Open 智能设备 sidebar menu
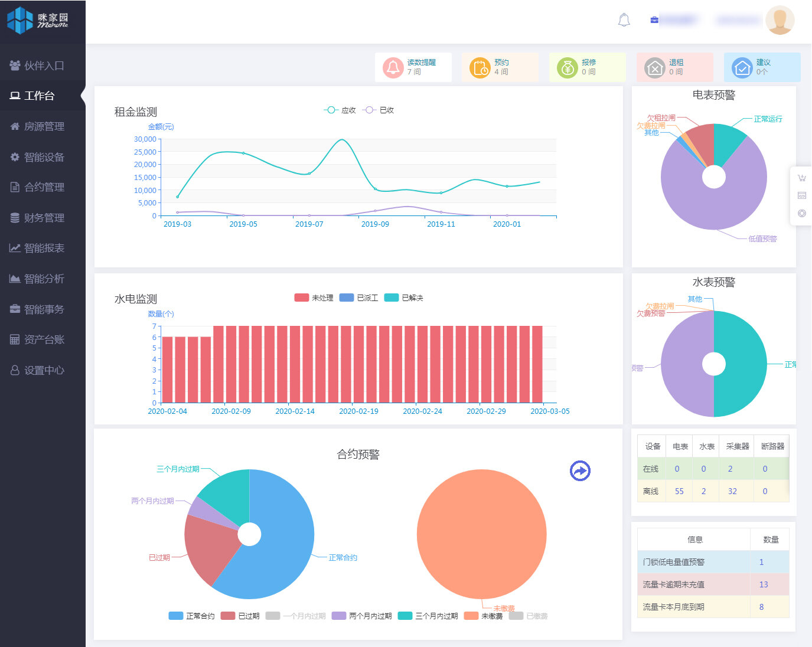 pos(43,157)
